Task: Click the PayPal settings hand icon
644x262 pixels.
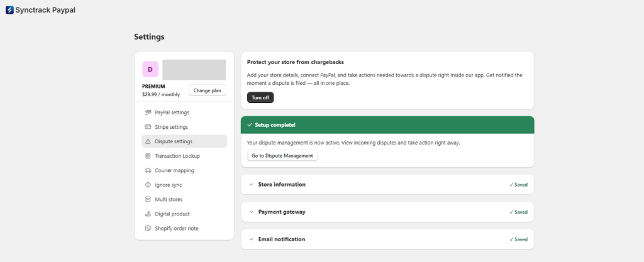Action: click(148, 112)
